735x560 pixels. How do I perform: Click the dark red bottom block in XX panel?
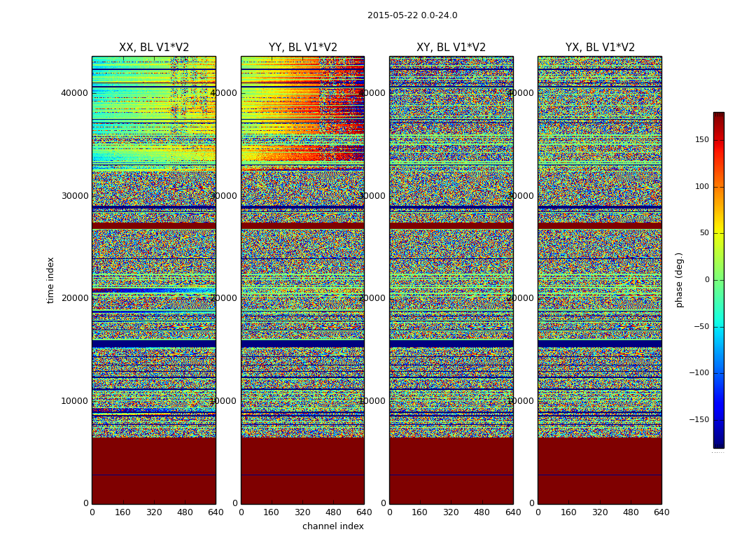154,470
